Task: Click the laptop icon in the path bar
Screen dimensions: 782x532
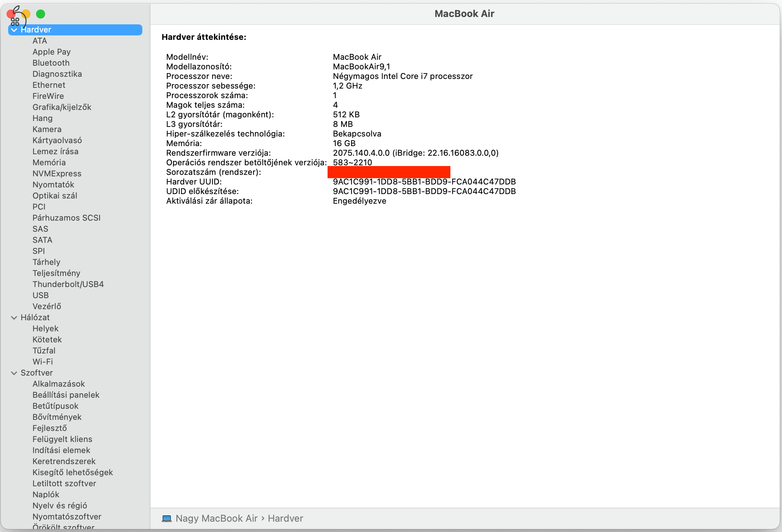Action: click(x=167, y=518)
